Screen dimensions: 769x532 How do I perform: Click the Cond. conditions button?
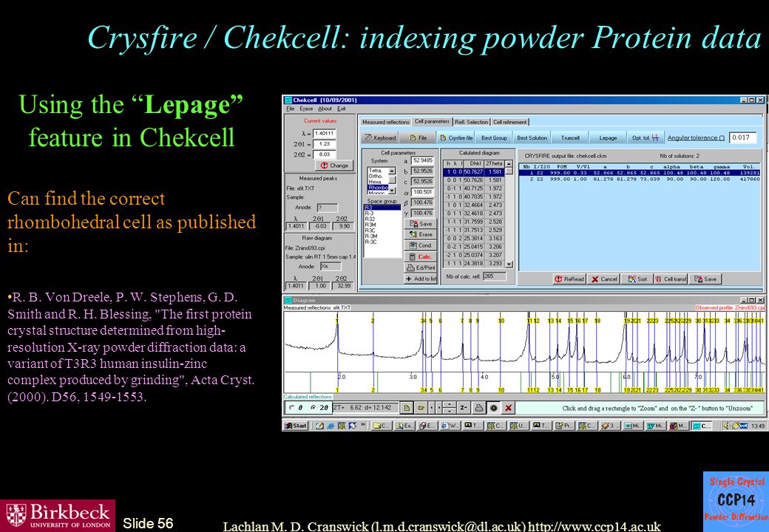(421, 245)
